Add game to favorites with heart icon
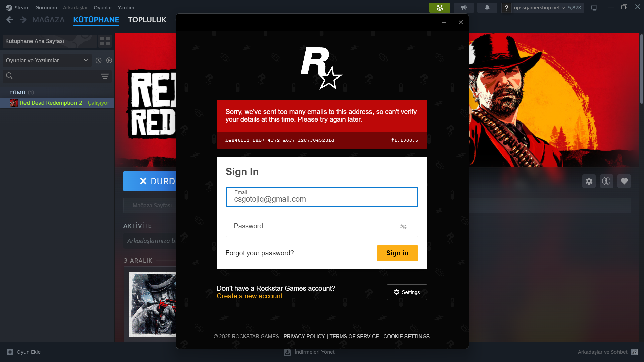The image size is (644, 362). coord(624,181)
